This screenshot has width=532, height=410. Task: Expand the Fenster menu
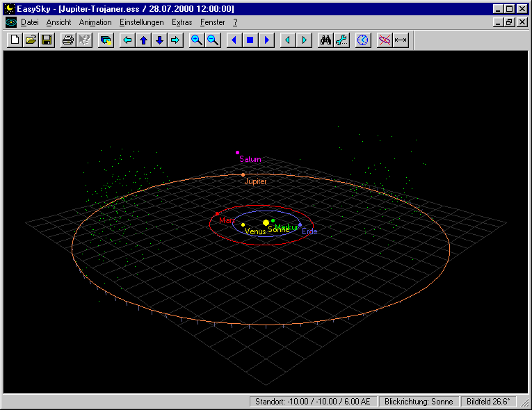(x=213, y=22)
